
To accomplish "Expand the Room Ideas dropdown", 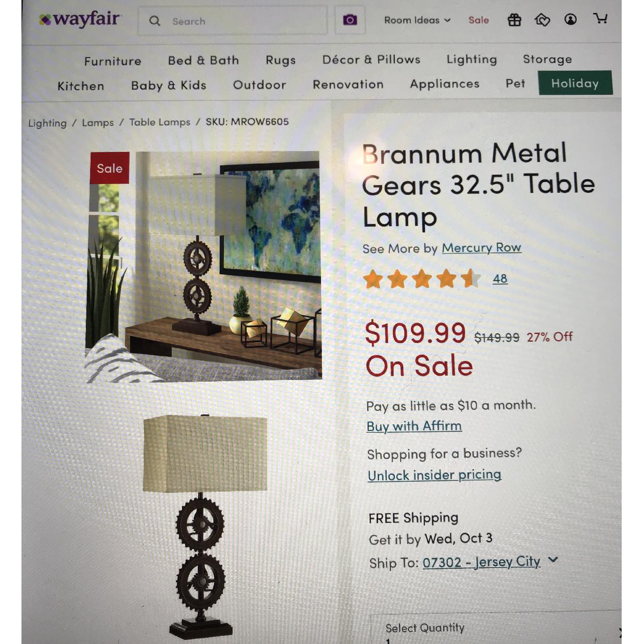I will (x=416, y=20).
